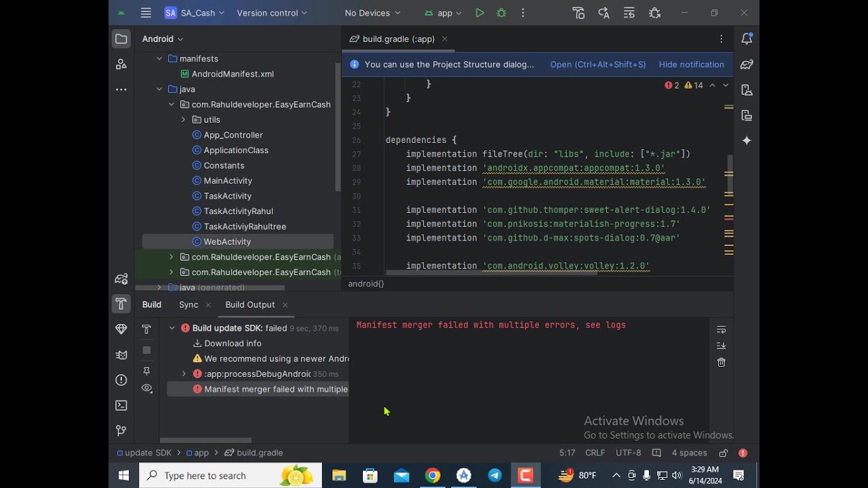This screenshot has width=868, height=488.
Task: Open Telegram from the taskbar
Action: (x=495, y=476)
